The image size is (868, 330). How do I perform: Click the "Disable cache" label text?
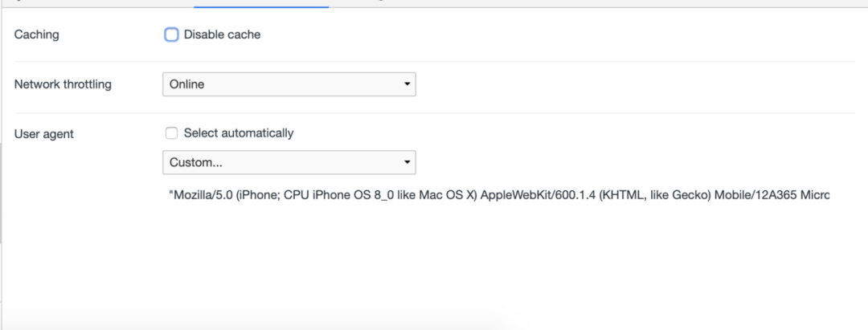(x=222, y=35)
